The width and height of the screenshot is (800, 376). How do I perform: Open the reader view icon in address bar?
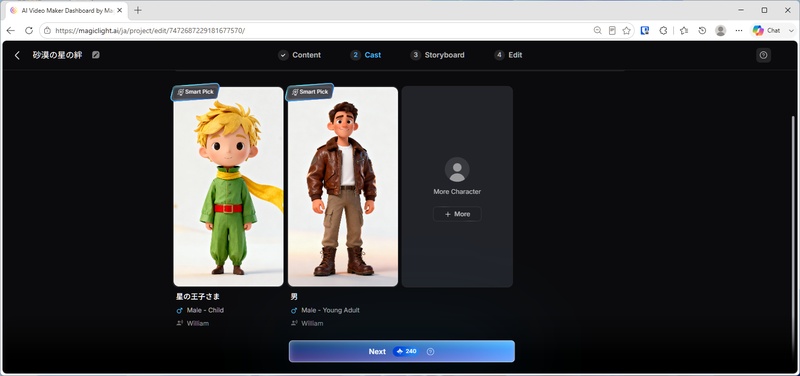pyautogui.click(x=612, y=31)
